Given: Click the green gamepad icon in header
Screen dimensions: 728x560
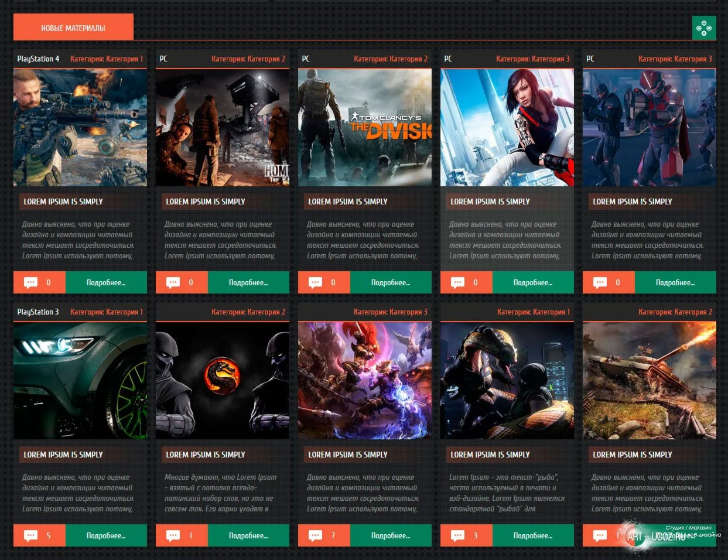Looking at the screenshot, I should [x=704, y=28].
